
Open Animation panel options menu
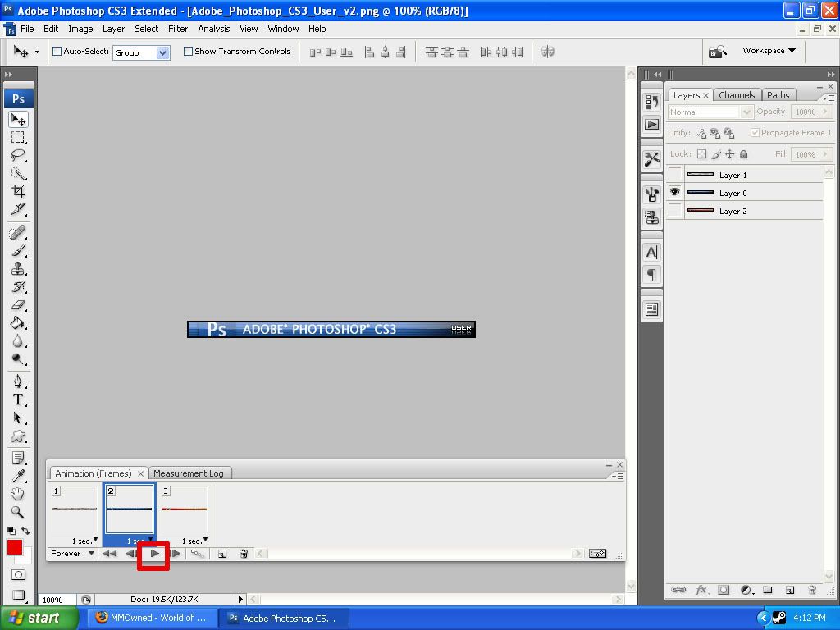click(618, 476)
